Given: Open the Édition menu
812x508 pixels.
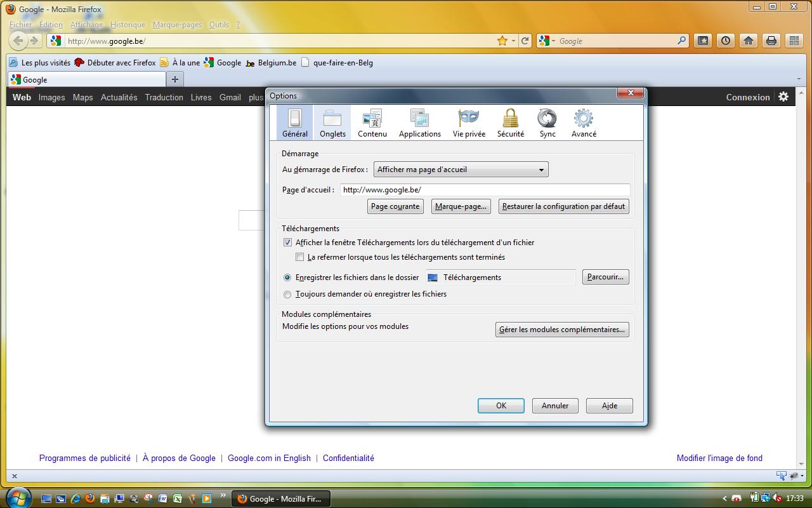Looking at the screenshot, I should (x=51, y=25).
